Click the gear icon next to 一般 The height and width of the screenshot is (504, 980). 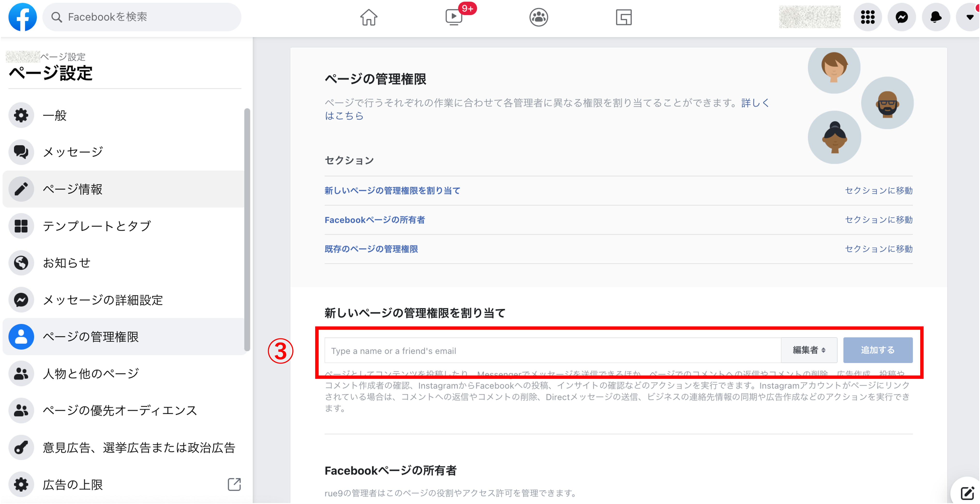[21, 115]
